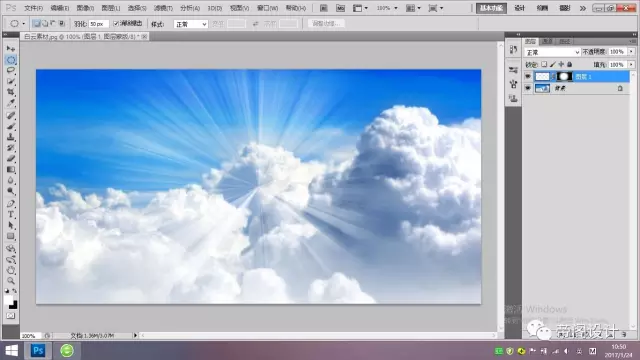Image resolution: width=640 pixels, height=360 pixels.
Task: Hide layer 图层 1 via its eye icon
Action: pyautogui.click(x=528, y=76)
